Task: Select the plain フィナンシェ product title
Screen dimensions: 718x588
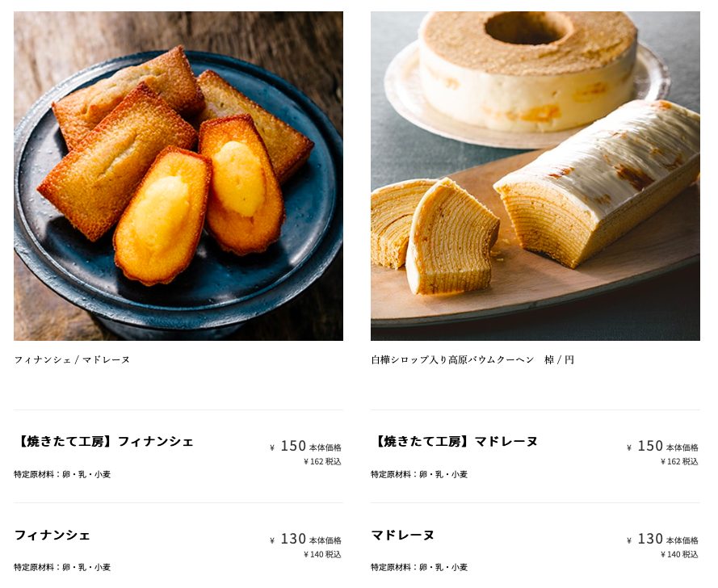Action: click(52, 535)
